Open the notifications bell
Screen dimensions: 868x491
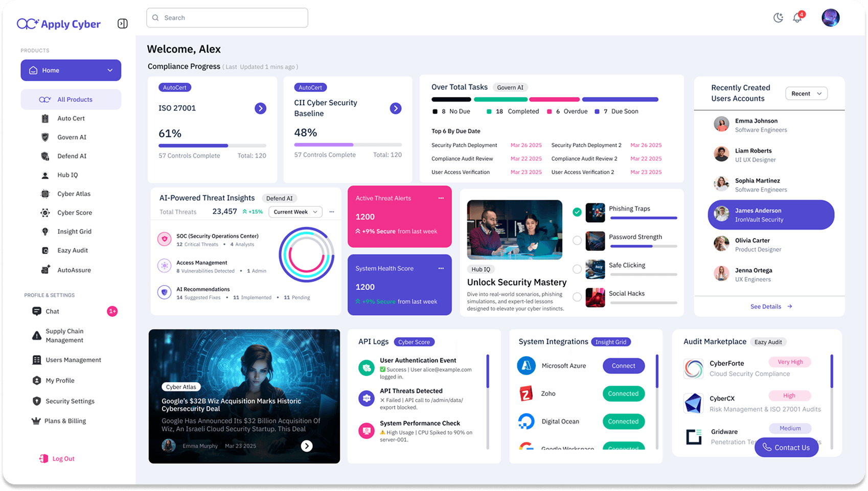coord(797,18)
